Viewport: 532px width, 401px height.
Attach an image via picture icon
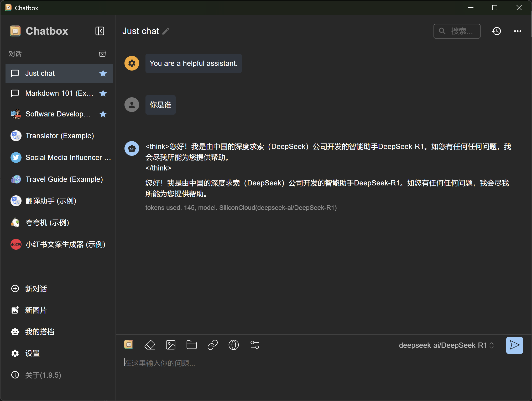point(171,345)
